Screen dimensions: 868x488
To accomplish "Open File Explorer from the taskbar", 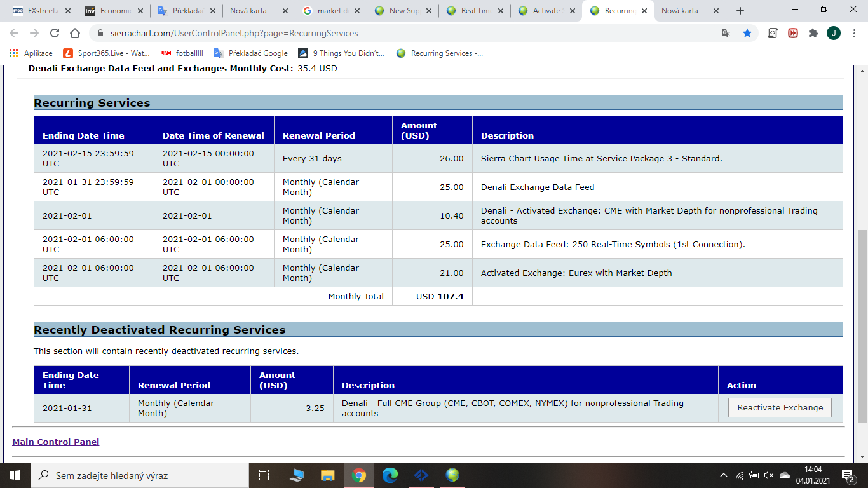I will pos(327,475).
